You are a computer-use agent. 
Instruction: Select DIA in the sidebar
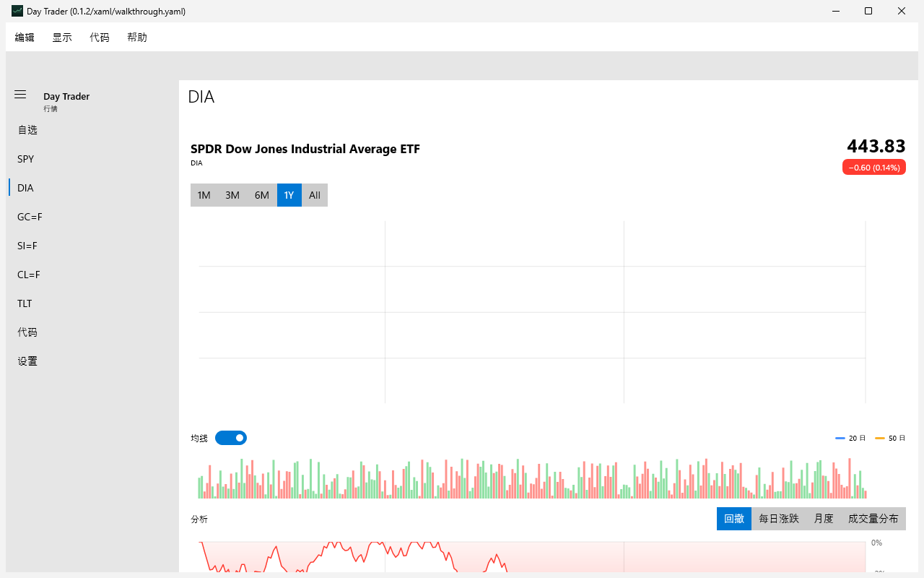pos(92,188)
